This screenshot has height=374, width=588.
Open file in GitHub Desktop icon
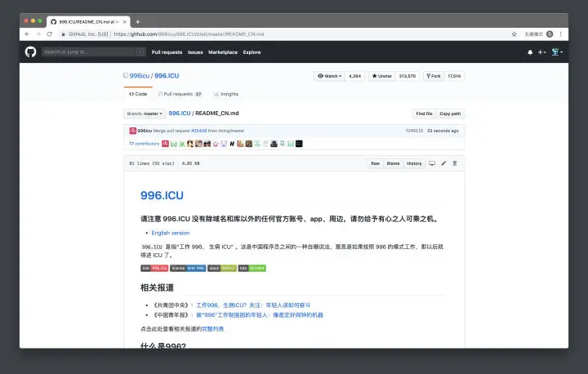point(432,163)
